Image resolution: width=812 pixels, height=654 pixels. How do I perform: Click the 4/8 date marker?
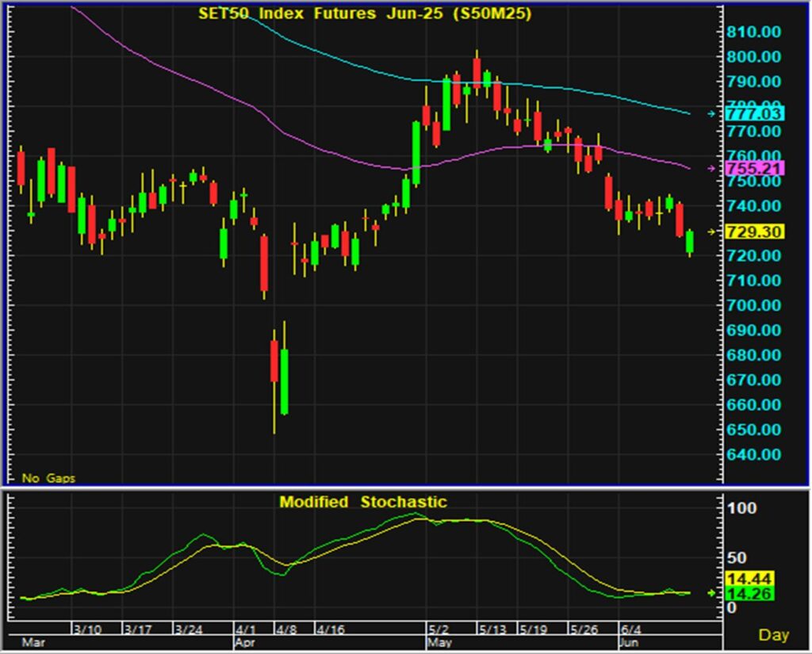(286, 629)
